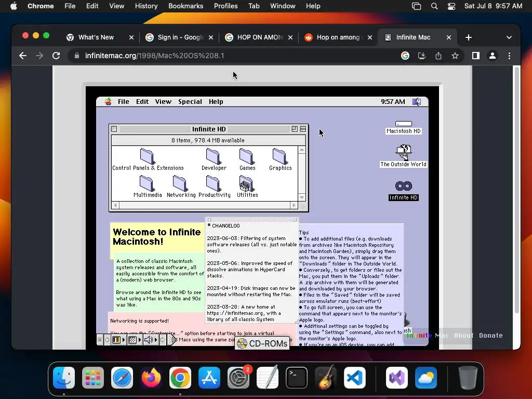The height and width of the screenshot is (399, 532).
Task: Open the classic Mac Help menu
Action: [216, 101]
